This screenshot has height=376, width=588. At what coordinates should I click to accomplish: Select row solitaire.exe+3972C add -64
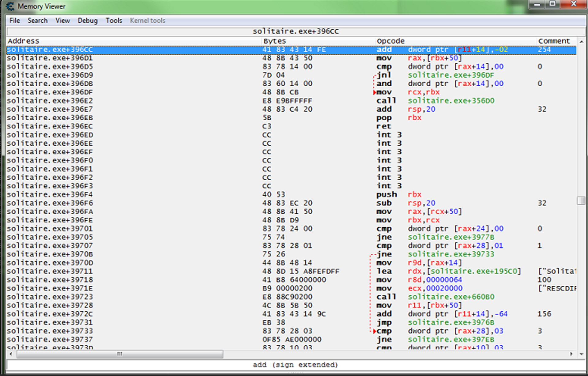(291, 314)
